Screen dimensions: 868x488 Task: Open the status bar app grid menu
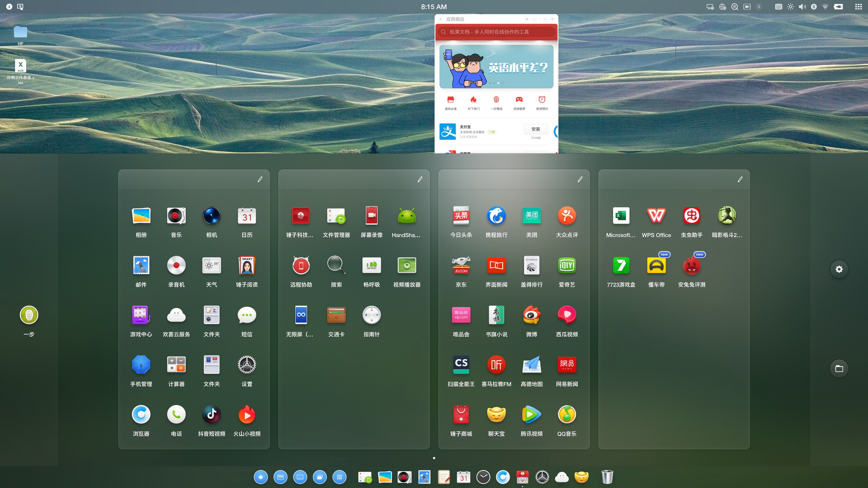point(858,7)
